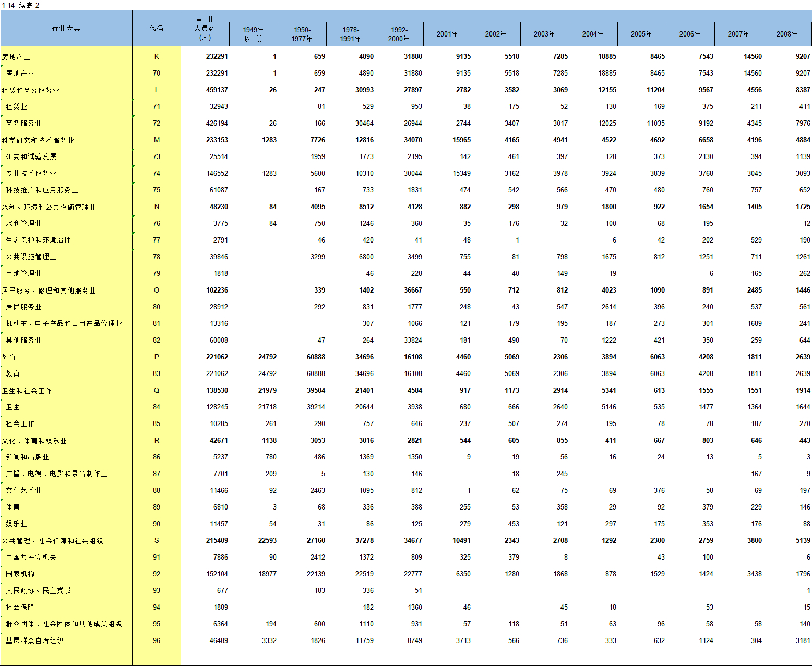Click the 文化艺术业 row label
Viewport: 812px width, 666px height.
[x=24, y=491]
